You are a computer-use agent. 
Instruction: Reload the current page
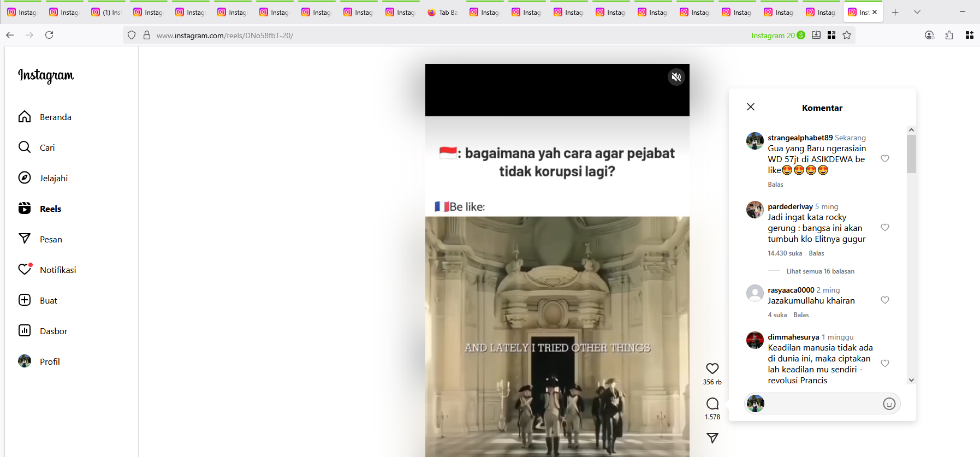point(49,35)
